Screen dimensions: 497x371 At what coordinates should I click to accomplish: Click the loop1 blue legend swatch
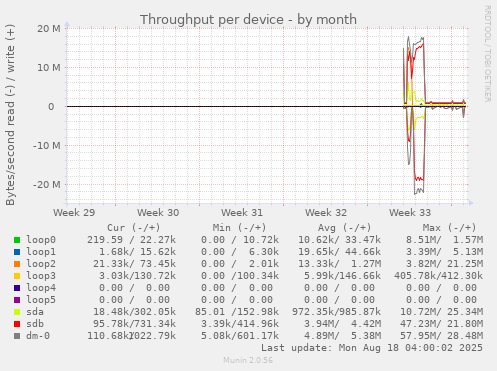point(17,252)
